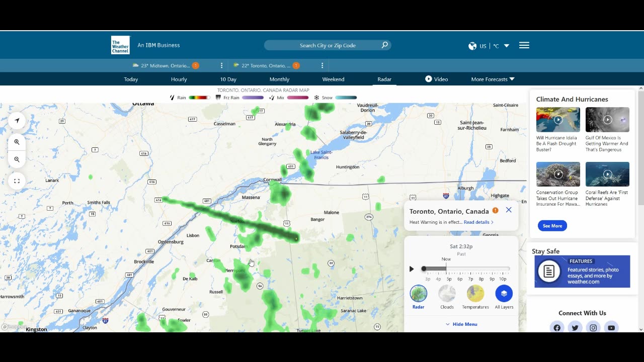Open the hamburger main menu

pyautogui.click(x=524, y=45)
